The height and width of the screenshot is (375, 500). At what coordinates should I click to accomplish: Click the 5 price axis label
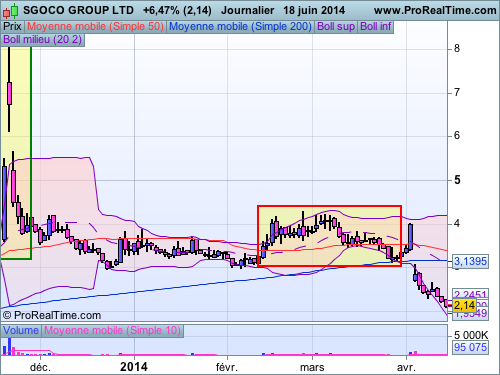pos(457,180)
